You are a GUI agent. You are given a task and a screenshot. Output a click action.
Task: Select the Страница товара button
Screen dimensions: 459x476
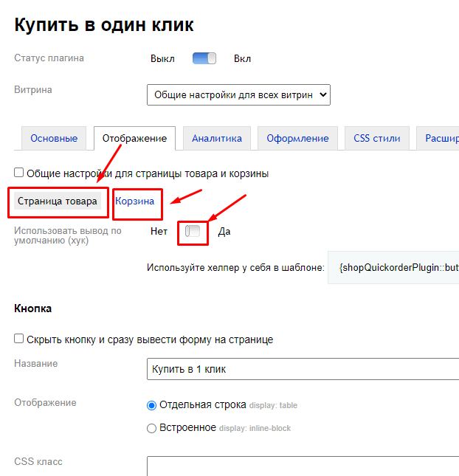coord(58,201)
